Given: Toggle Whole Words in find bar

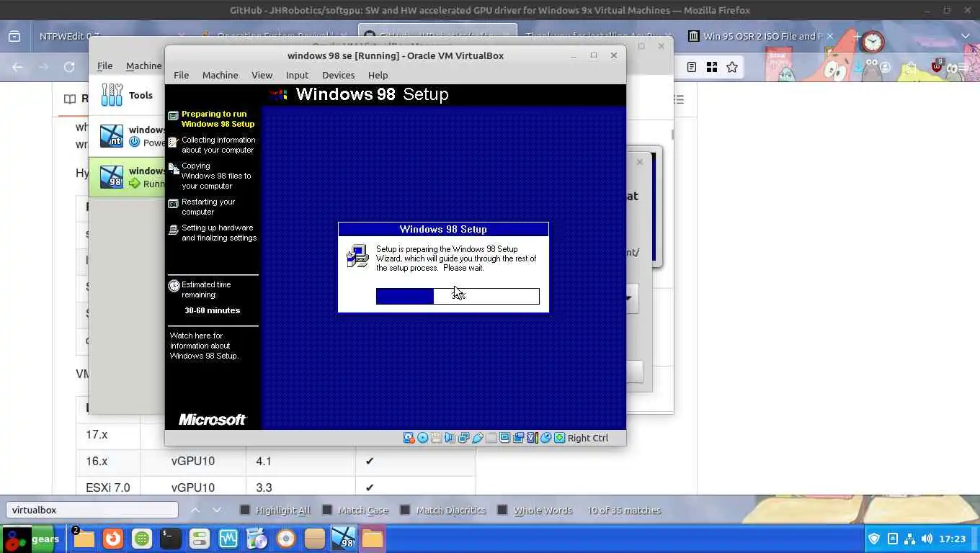Looking at the screenshot, I should coord(535,510).
